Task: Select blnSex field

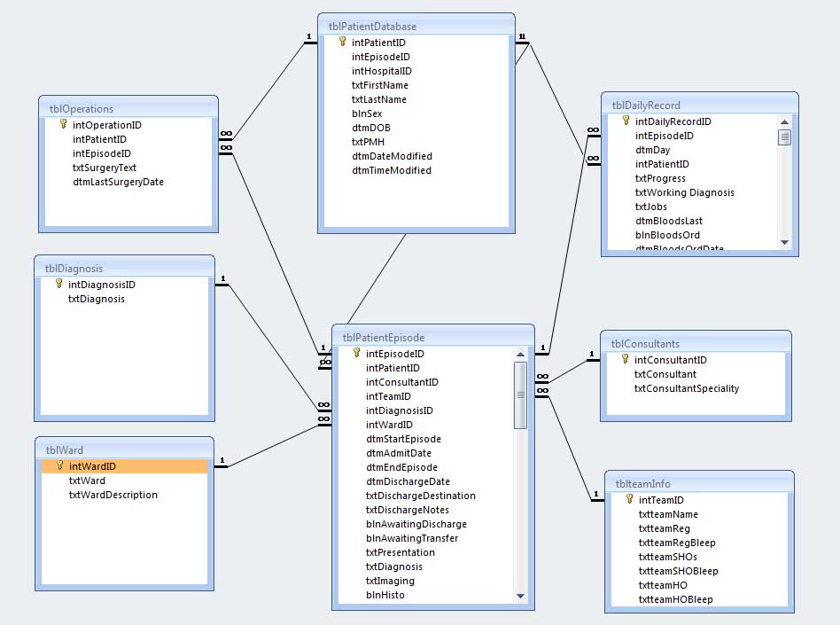Action: (367, 113)
